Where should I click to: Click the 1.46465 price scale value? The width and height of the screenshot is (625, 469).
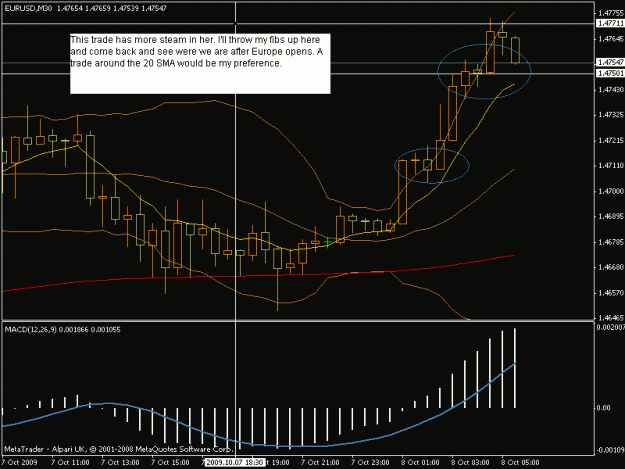click(x=611, y=318)
